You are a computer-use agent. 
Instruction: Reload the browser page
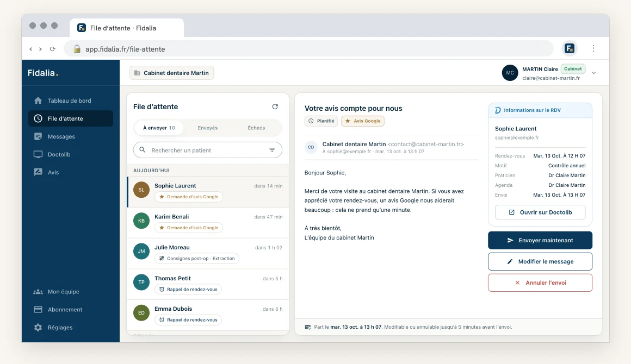52,49
